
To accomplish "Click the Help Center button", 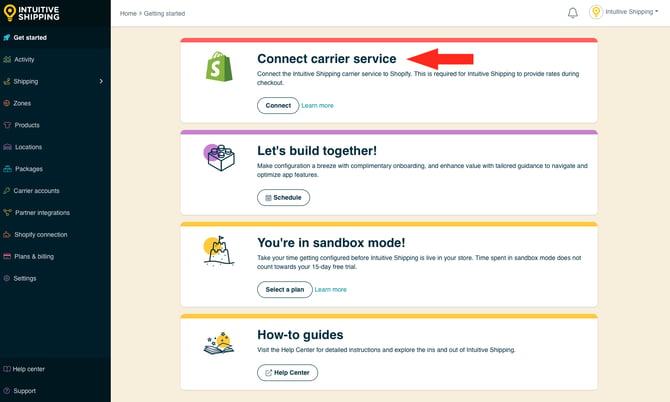I will coord(288,373).
